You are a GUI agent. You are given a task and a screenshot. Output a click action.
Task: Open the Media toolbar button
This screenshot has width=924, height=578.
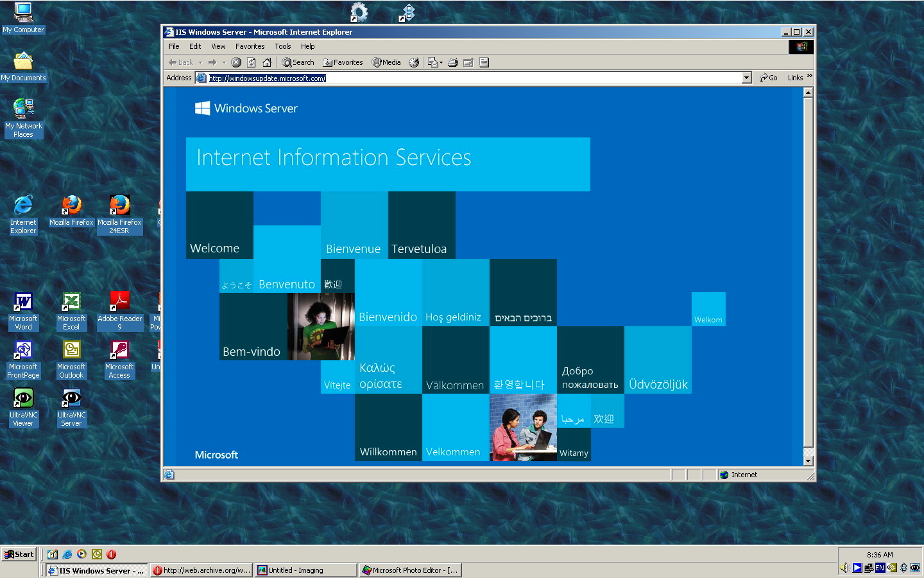tap(386, 62)
